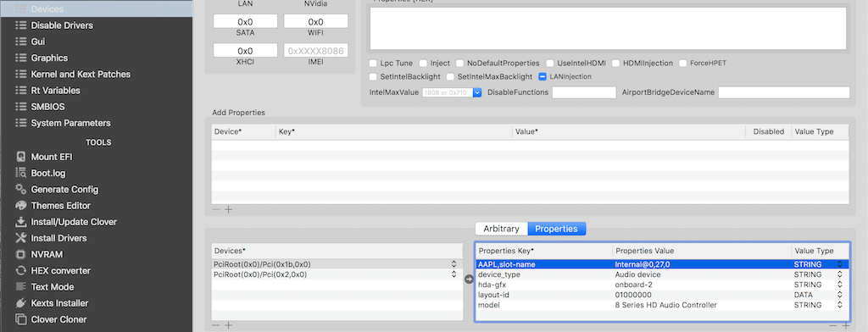Click the Generate Config gears icon
Screen dimensions: 868x332
tap(21, 189)
